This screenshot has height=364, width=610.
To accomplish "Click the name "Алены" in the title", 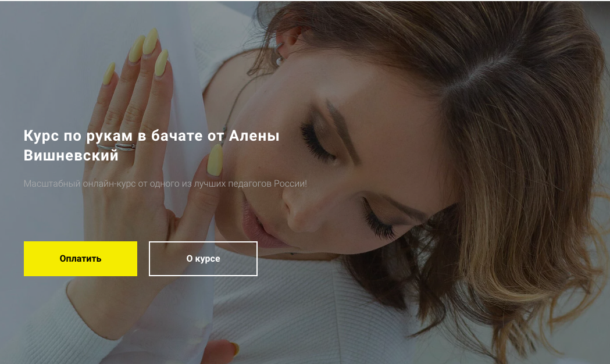I will pos(254,135).
